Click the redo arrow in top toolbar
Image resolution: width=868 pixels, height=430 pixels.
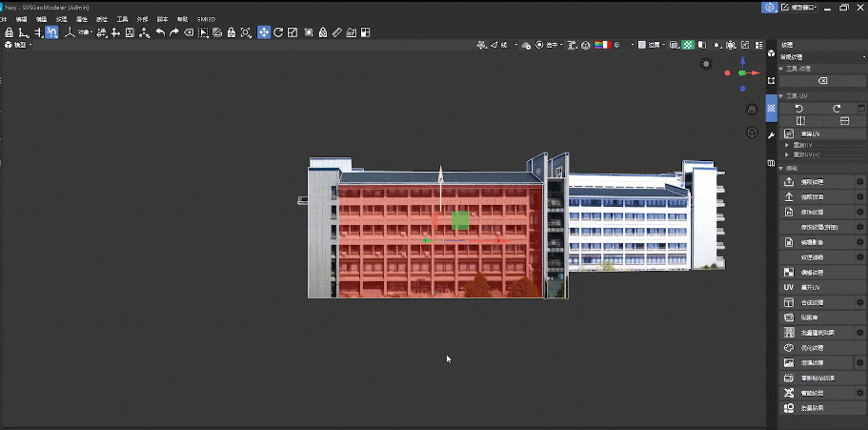(174, 32)
